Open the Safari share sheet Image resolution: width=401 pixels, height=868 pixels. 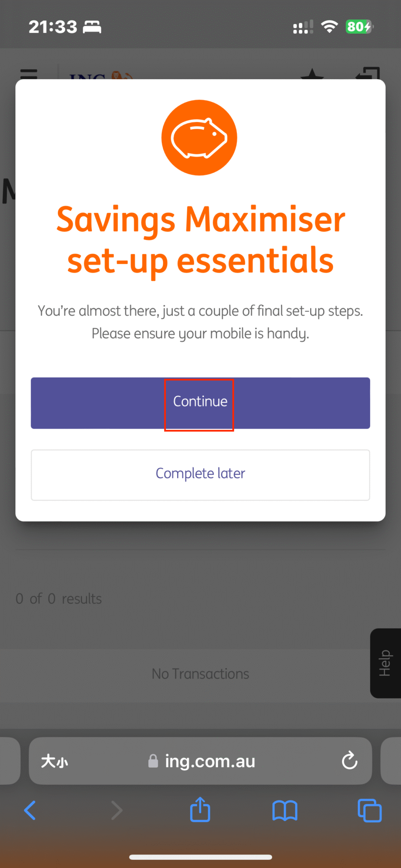click(x=200, y=809)
